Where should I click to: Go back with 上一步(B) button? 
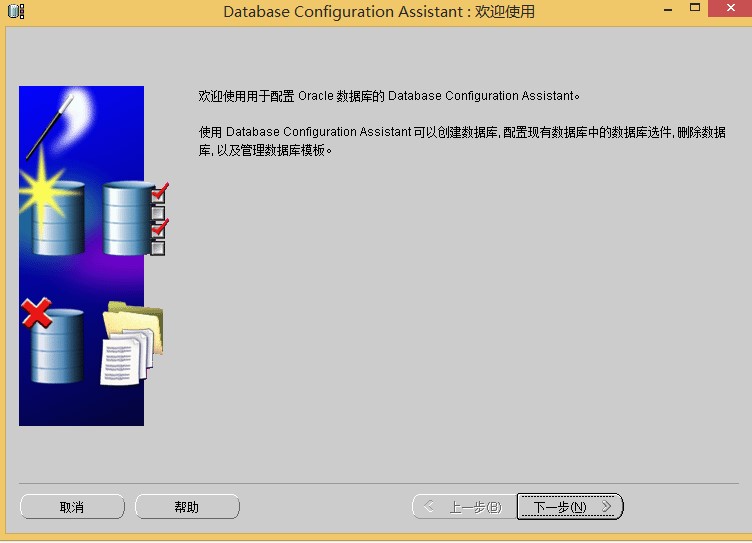tap(464, 507)
